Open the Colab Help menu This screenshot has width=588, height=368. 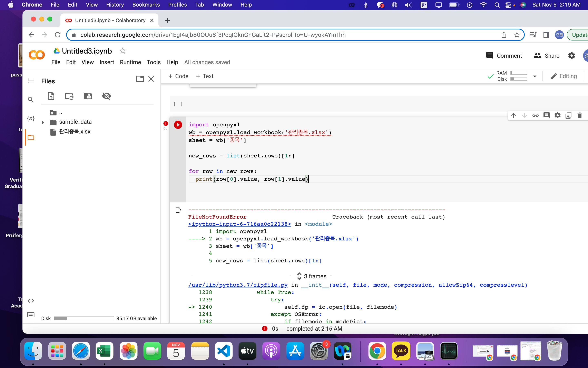(x=172, y=62)
